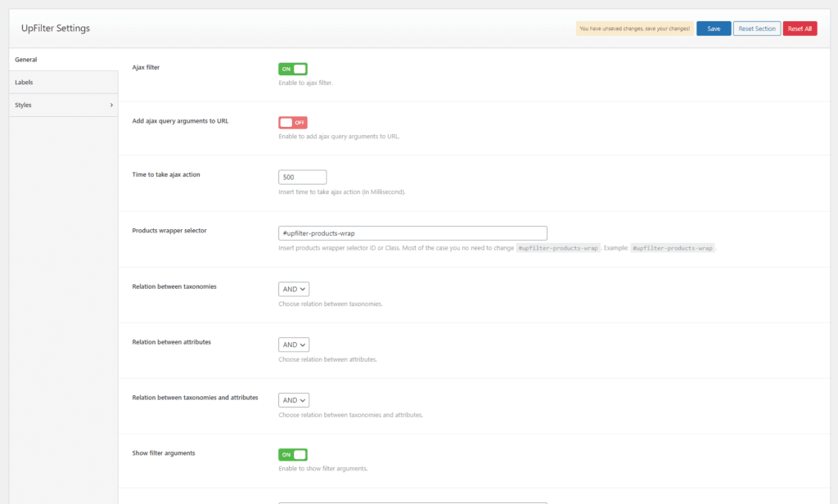838x504 pixels.
Task: Click the code snippet after "Example:"
Action: pos(673,248)
